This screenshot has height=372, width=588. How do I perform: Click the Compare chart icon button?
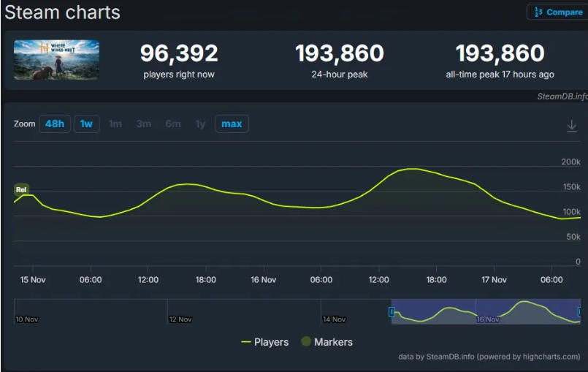click(x=538, y=12)
